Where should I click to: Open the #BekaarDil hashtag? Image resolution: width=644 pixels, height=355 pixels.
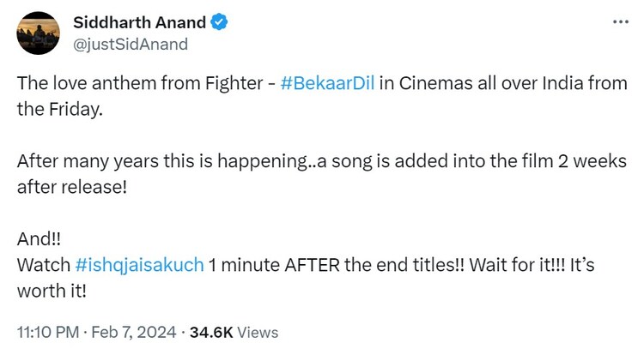[x=327, y=87]
